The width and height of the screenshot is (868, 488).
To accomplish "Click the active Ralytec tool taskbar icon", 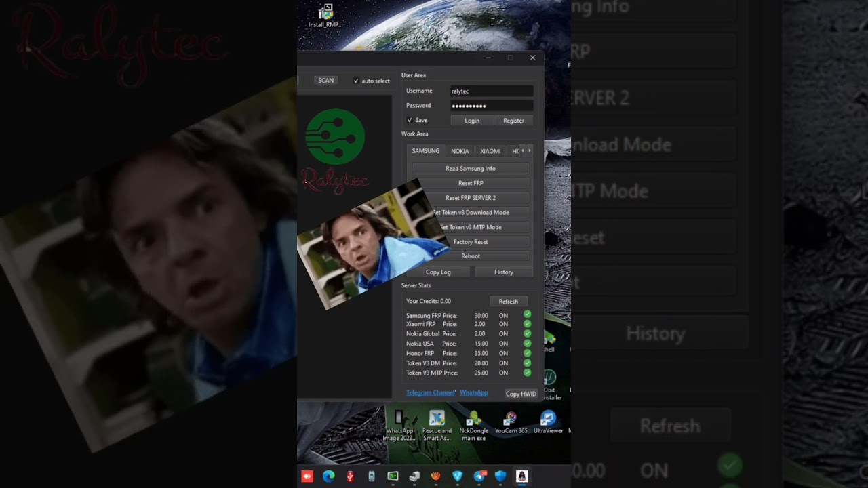I will 521,476.
